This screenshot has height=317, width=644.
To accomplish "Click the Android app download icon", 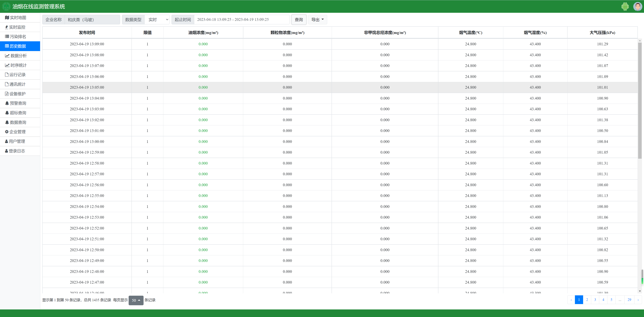I will pos(625,7).
